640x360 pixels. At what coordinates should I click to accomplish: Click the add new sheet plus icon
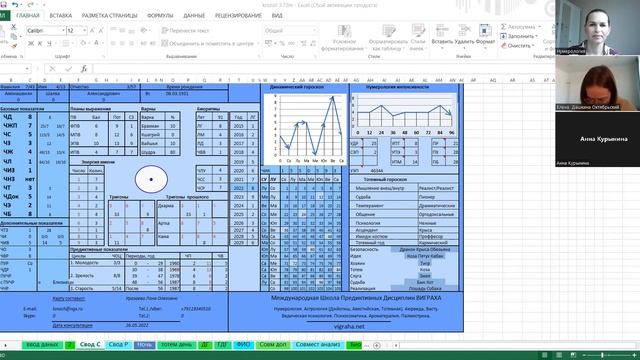(x=377, y=345)
